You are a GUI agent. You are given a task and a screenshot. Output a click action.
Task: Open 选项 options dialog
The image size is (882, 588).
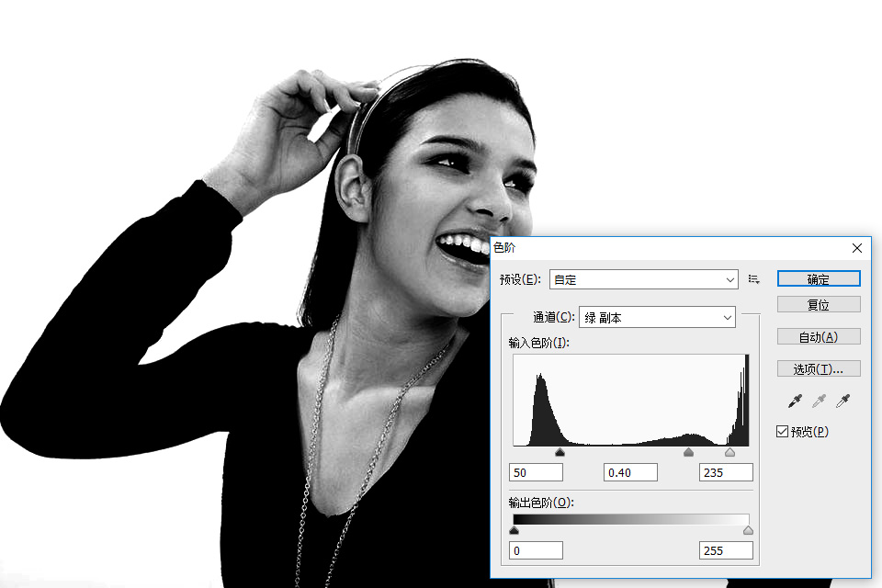click(818, 368)
